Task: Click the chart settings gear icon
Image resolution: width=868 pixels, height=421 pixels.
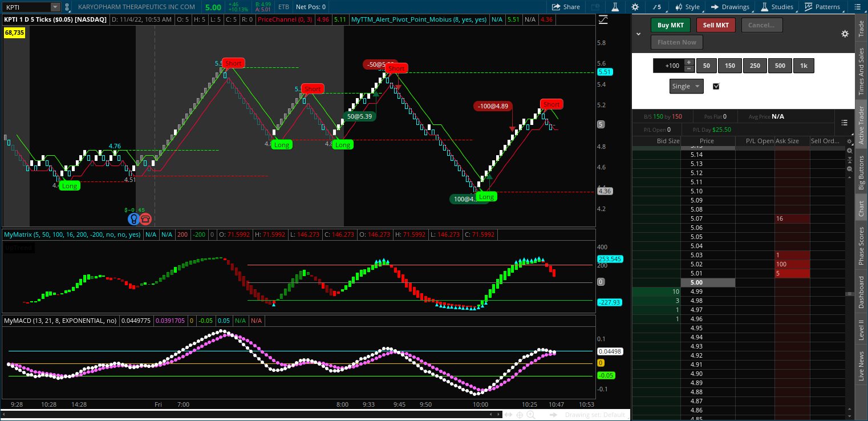Action: tap(635, 7)
